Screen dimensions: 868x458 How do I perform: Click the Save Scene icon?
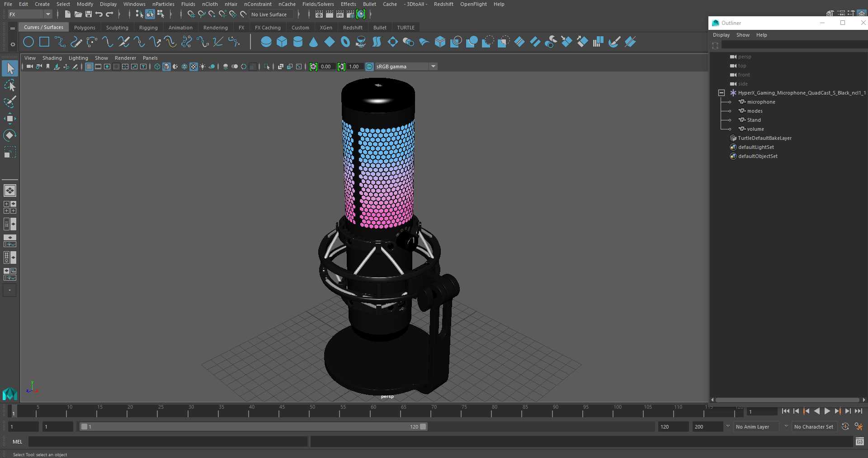88,14
